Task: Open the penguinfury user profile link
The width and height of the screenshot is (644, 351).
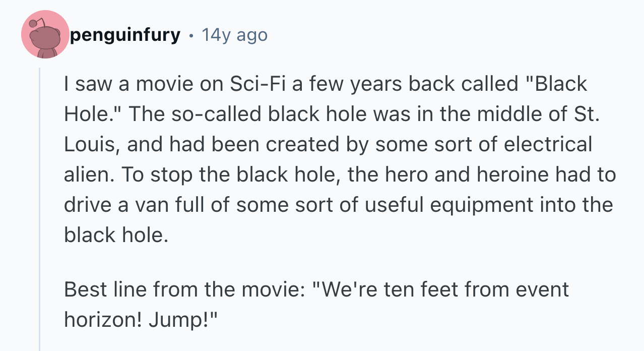Action: pyautogui.click(x=125, y=35)
